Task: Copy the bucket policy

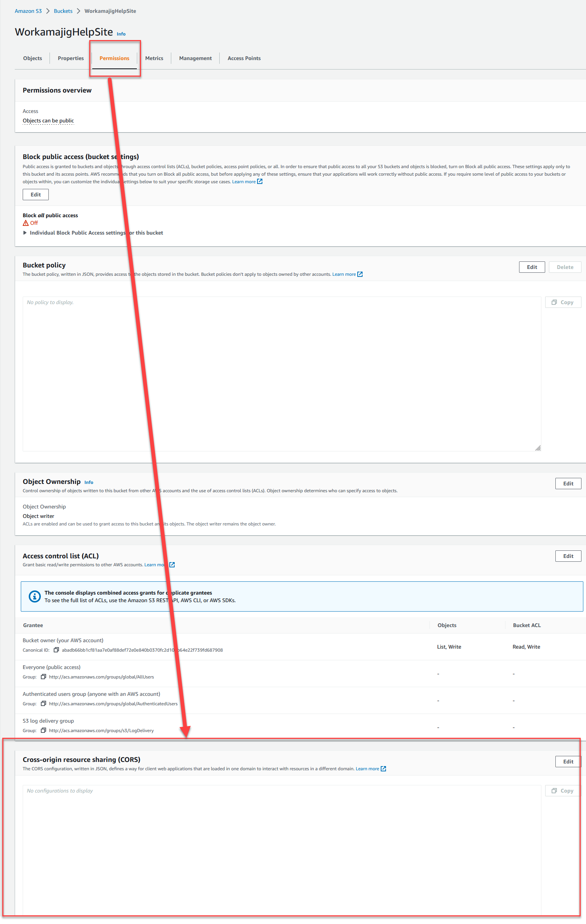Action: (x=563, y=302)
